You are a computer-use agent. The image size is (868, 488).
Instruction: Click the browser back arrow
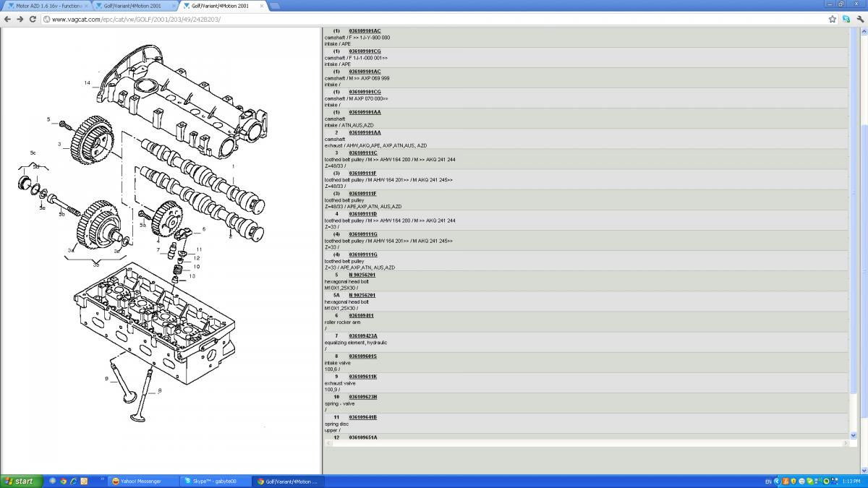[7, 19]
